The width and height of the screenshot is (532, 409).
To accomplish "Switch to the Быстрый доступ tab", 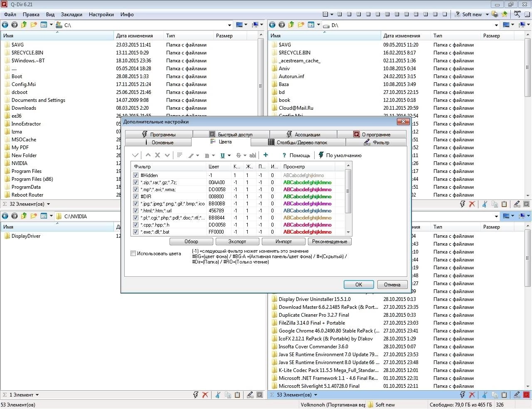I will [231, 134].
